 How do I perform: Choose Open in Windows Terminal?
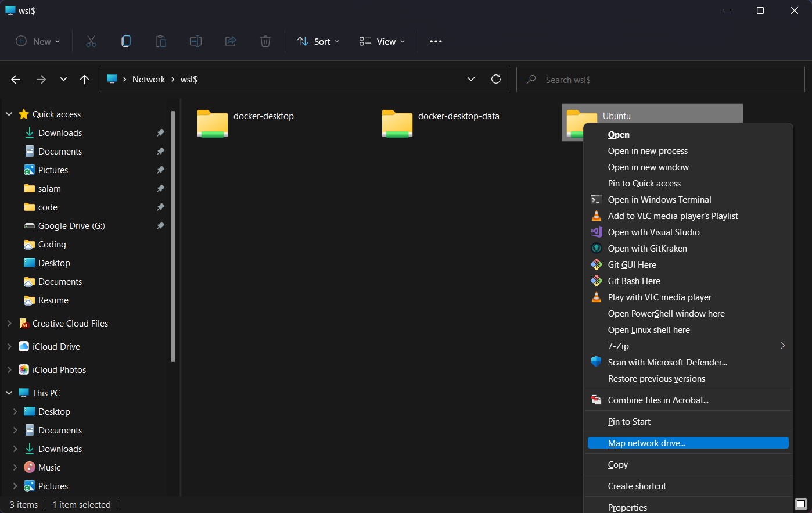(688, 200)
